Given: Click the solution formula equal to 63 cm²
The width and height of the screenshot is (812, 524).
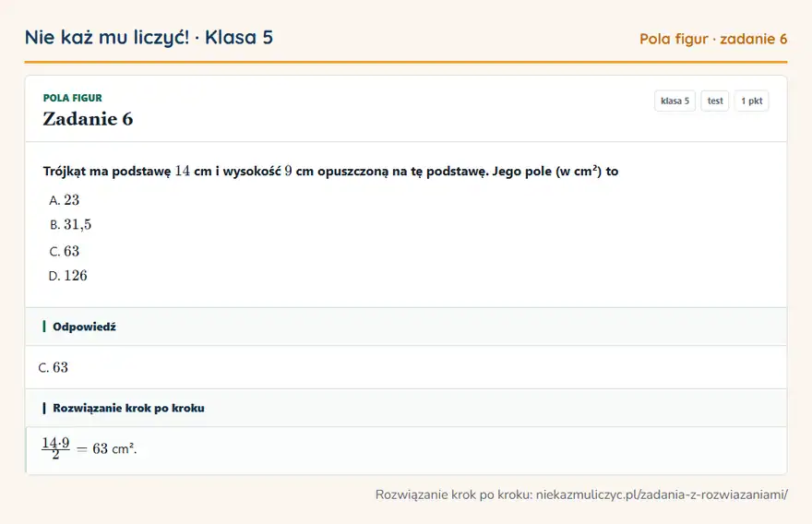Looking at the screenshot, I should 90,448.
